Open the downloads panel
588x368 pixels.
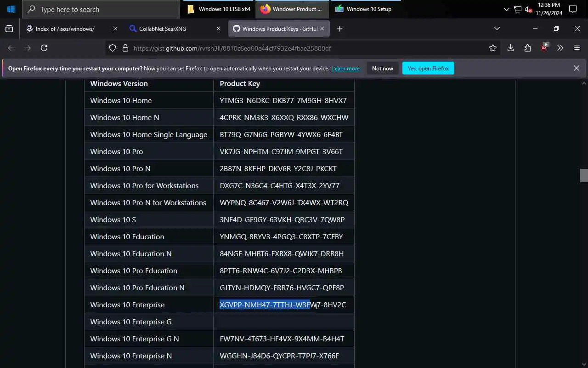[510, 48]
